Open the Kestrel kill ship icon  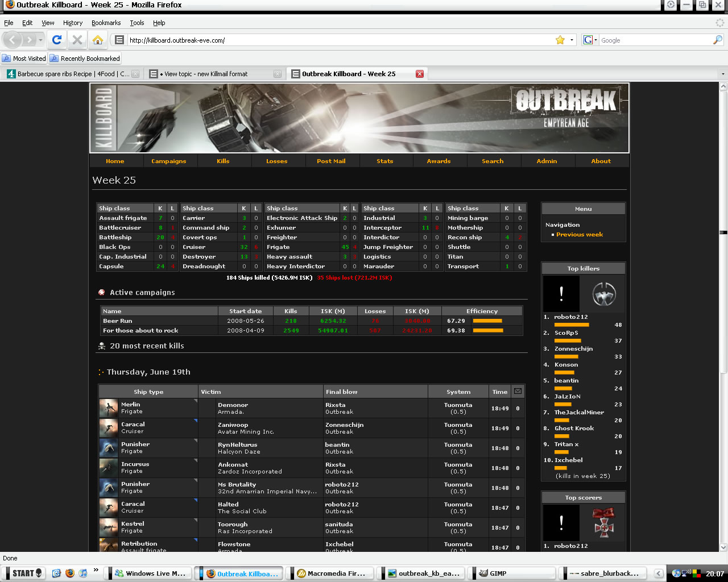click(109, 527)
